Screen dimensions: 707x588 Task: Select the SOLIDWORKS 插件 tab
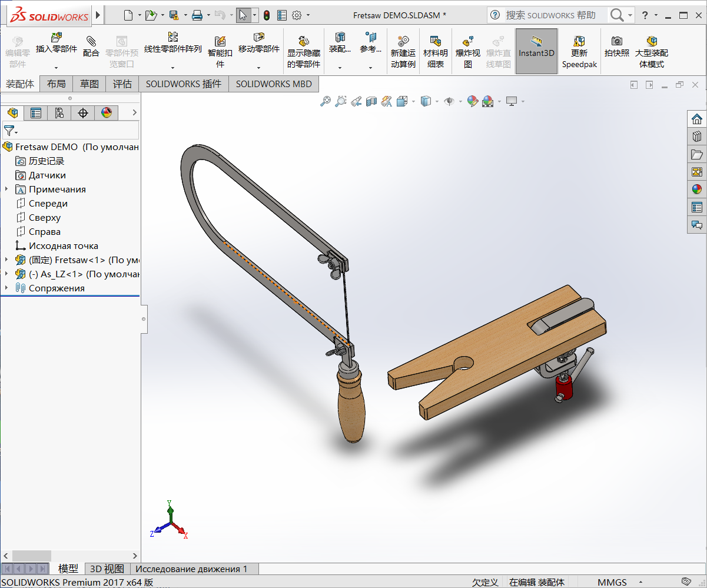(x=184, y=84)
